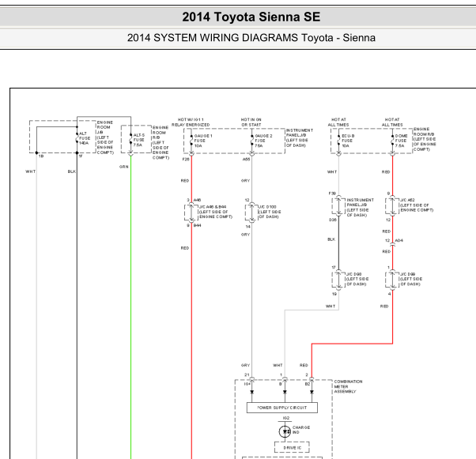
Task: Click the "HOT W/ IG1 1 RELAY ENERGIZED" note
Action: tap(191, 122)
